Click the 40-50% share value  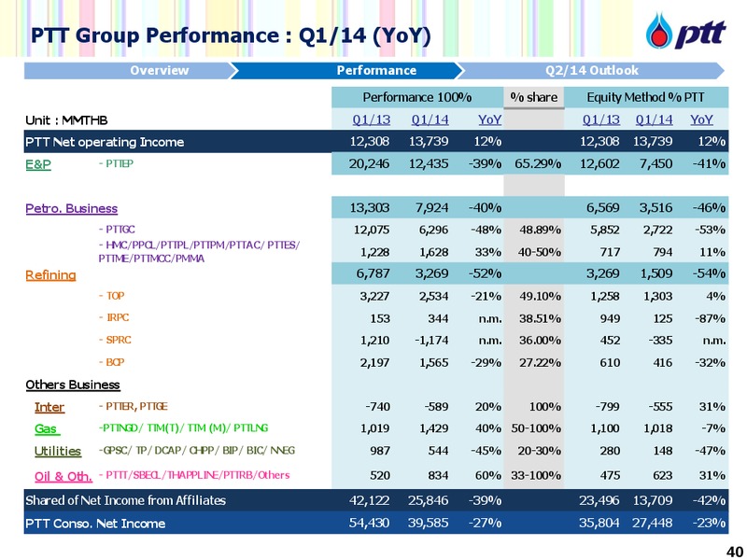(540, 252)
